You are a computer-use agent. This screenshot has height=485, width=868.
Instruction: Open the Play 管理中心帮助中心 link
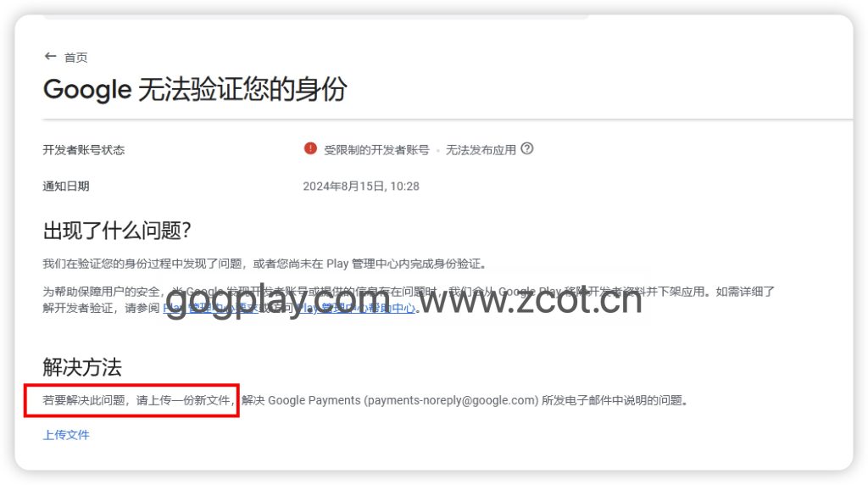pyautogui.click(x=355, y=308)
